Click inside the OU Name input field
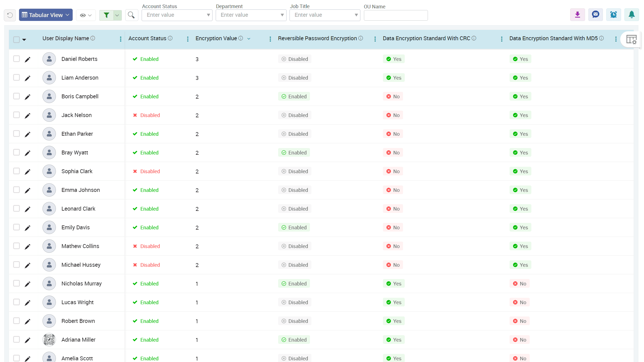The width and height of the screenshot is (644, 362). (x=396, y=15)
